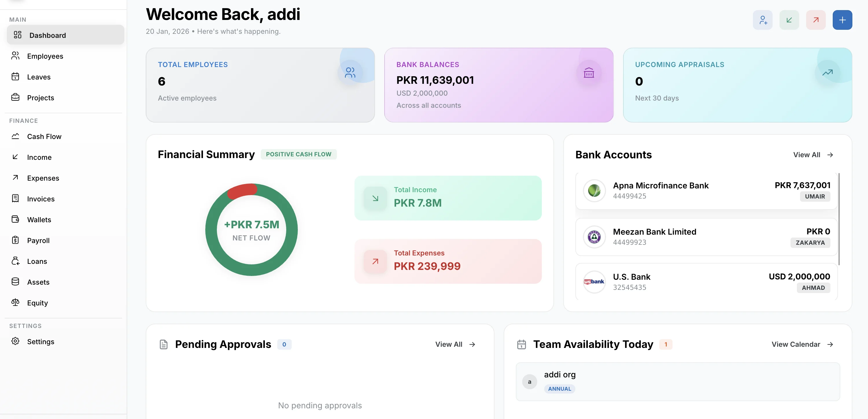
Task: Go to Cash Flow in sidebar
Action: pyautogui.click(x=44, y=136)
